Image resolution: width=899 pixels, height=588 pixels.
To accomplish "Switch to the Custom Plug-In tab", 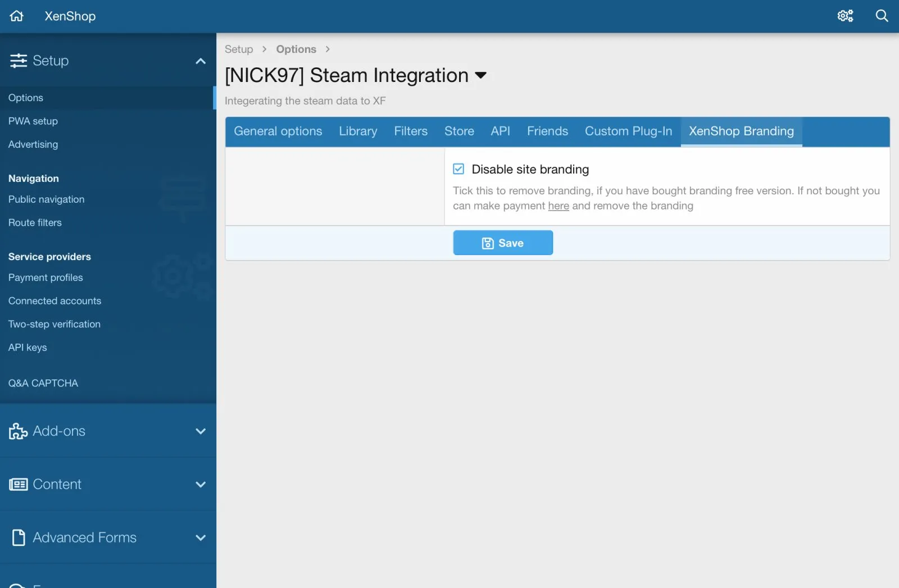I will (628, 131).
